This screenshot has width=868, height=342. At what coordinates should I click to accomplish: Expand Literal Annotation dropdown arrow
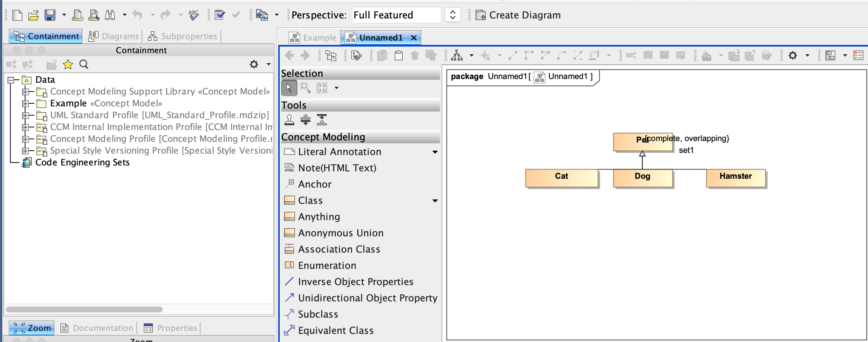(435, 152)
